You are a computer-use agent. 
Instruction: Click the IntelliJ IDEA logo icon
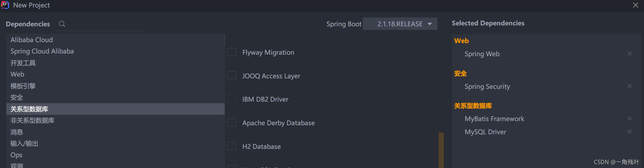(5, 5)
